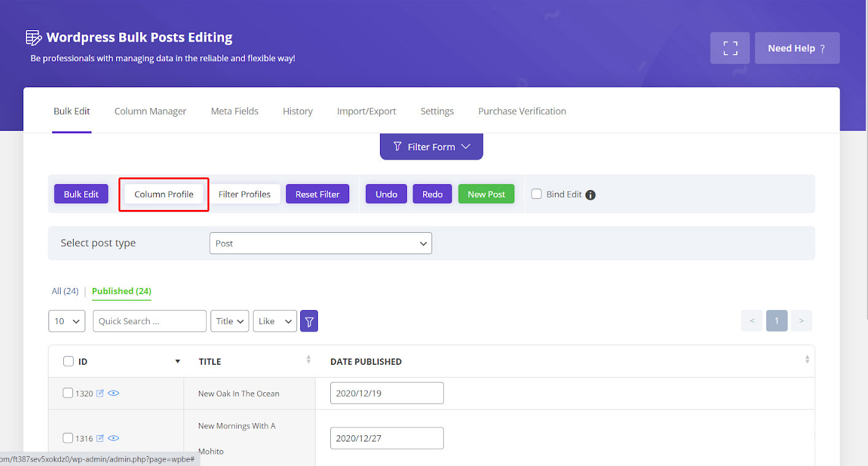Click the Column Profile button

click(164, 194)
